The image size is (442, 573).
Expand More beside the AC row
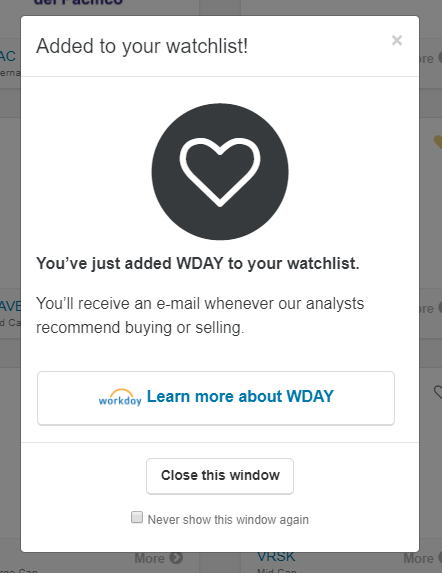[x=427, y=58]
